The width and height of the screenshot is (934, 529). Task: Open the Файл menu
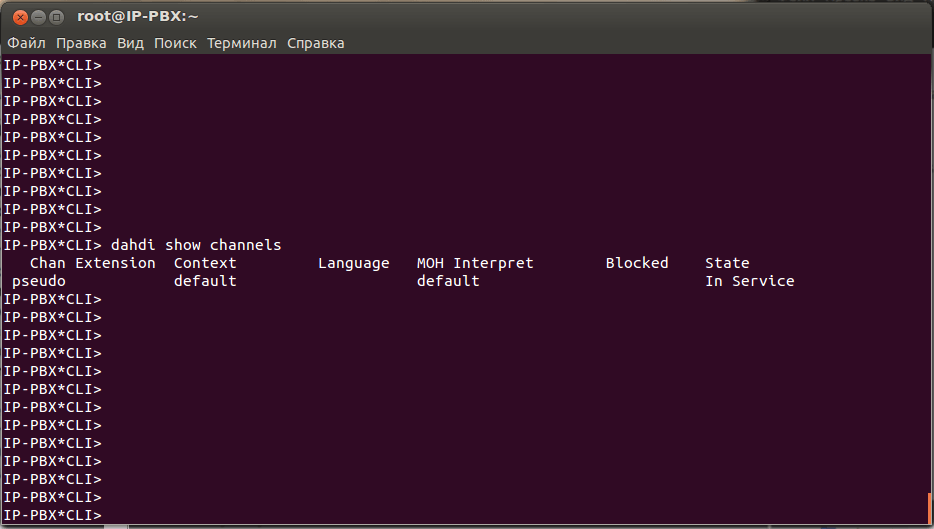coord(27,43)
